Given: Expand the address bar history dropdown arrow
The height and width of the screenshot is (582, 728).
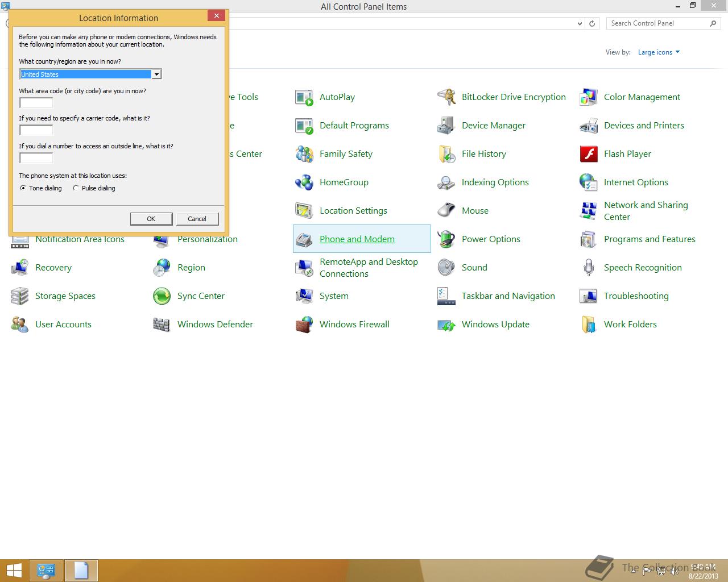Looking at the screenshot, I should coord(580,23).
